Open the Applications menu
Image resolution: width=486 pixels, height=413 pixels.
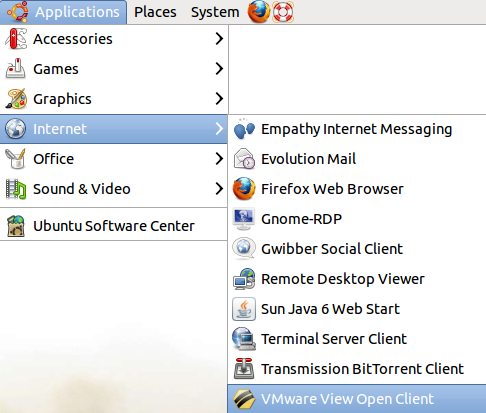pos(63,12)
